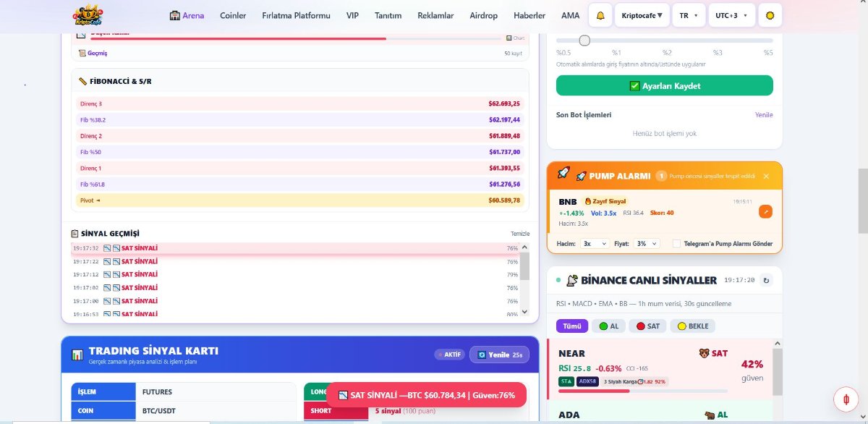Click the notification bell icon
This screenshot has height=424, width=868.
[600, 15]
